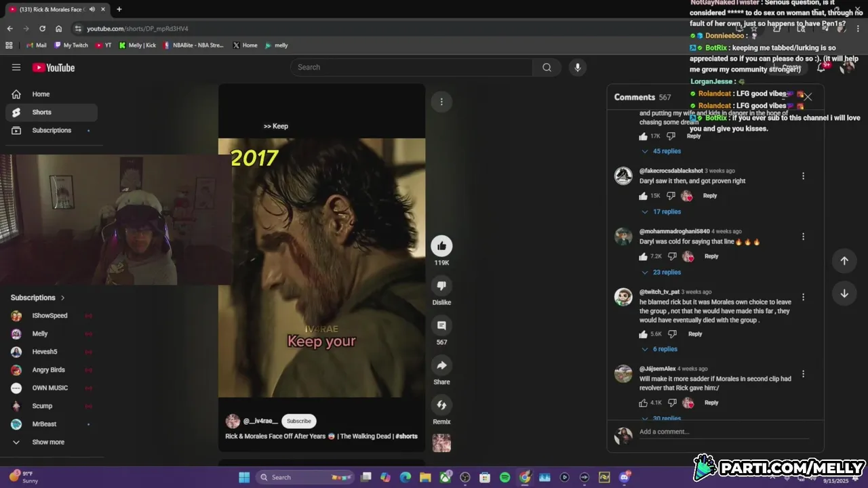Go back in the browser
Viewport: 868px width, 488px height.
click(x=9, y=28)
